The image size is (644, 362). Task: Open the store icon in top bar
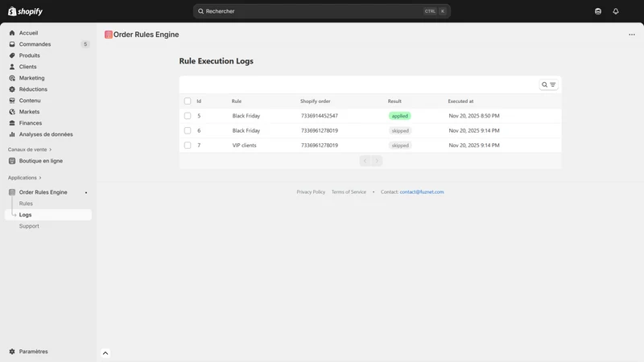click(598, 11)
